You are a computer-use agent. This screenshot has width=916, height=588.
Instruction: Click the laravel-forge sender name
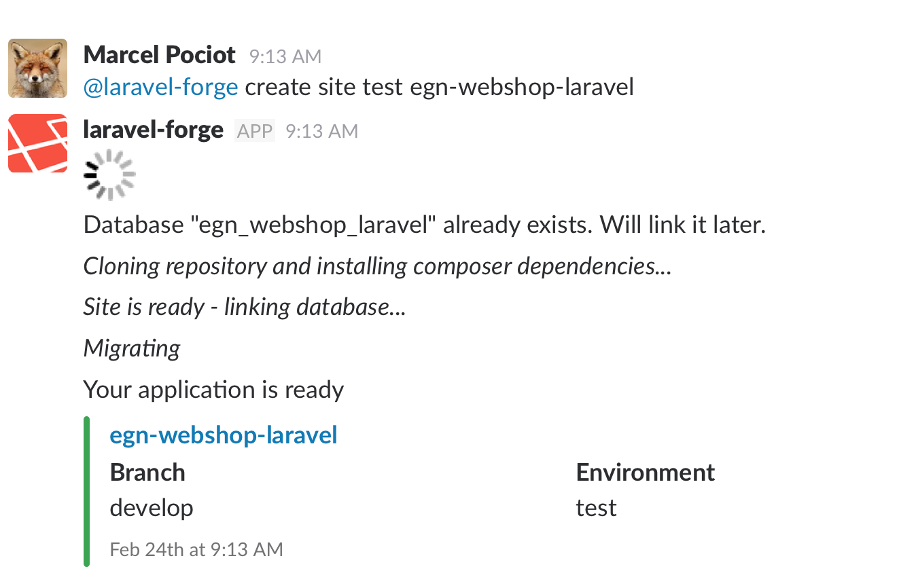click(153, 130)
